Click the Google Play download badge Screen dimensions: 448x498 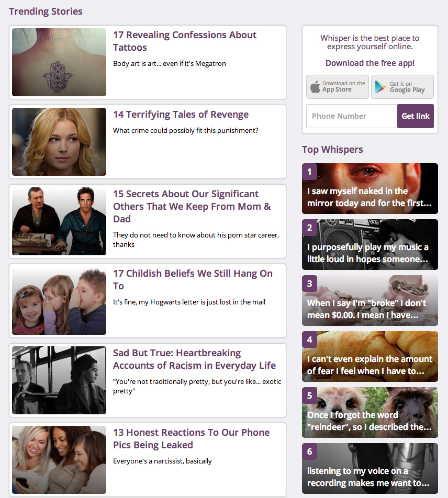[402, 87]
